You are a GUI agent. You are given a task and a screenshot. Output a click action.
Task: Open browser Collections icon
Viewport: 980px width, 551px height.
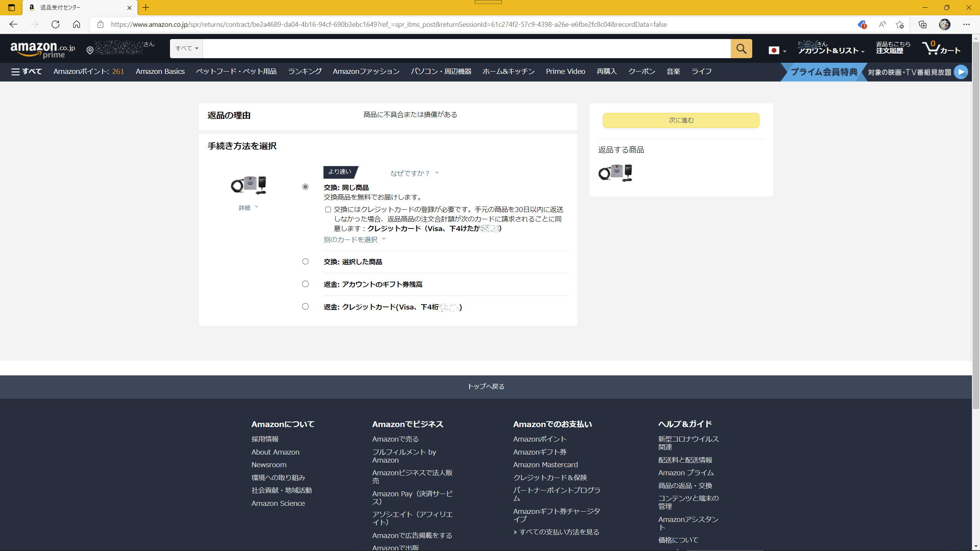click(x=923, y=24)
